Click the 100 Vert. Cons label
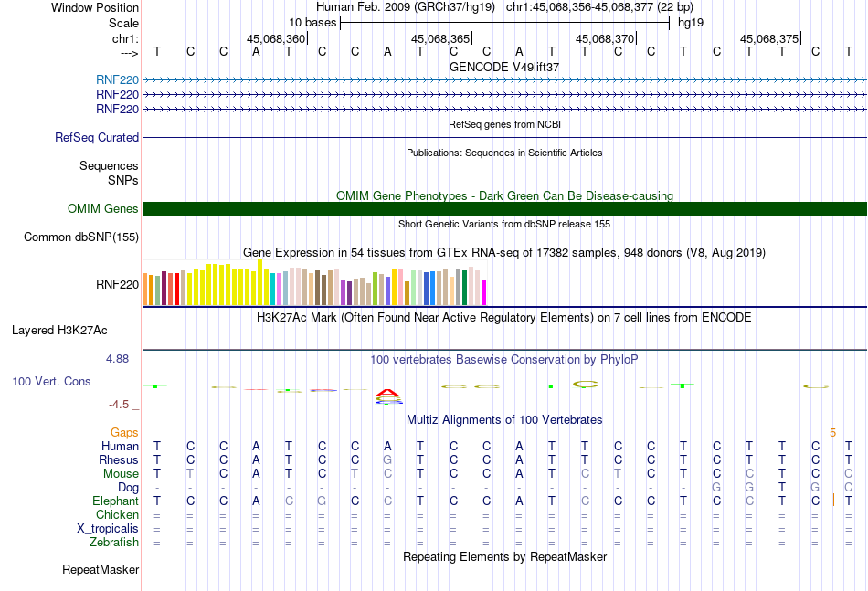This screenshot has width=868, height=591. pos(51,381)
